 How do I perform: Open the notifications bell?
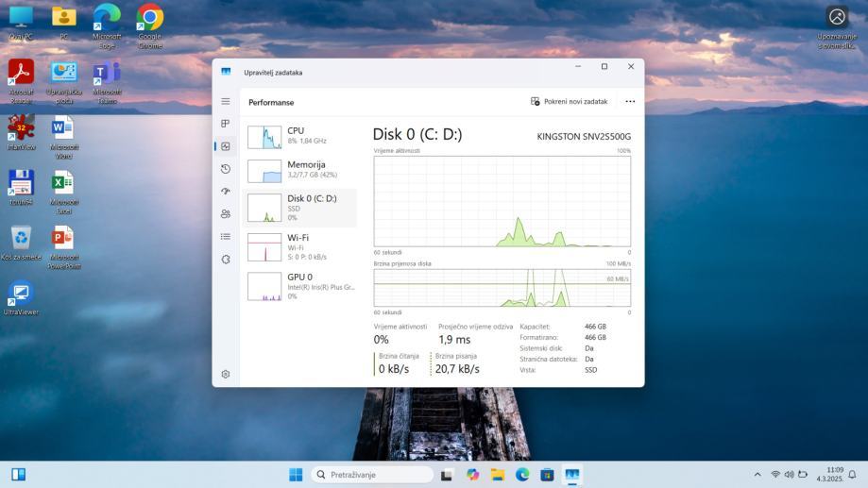pos(853,474)
